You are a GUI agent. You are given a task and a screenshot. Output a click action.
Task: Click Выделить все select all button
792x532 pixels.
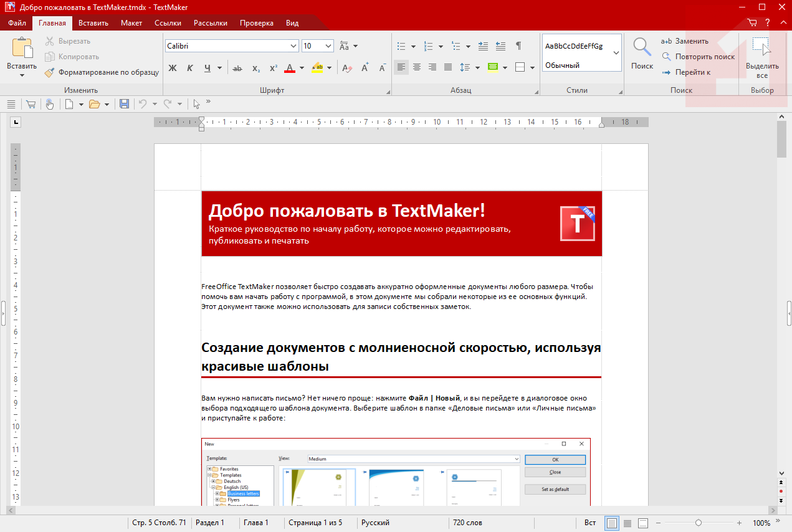(x=762, y=57)
